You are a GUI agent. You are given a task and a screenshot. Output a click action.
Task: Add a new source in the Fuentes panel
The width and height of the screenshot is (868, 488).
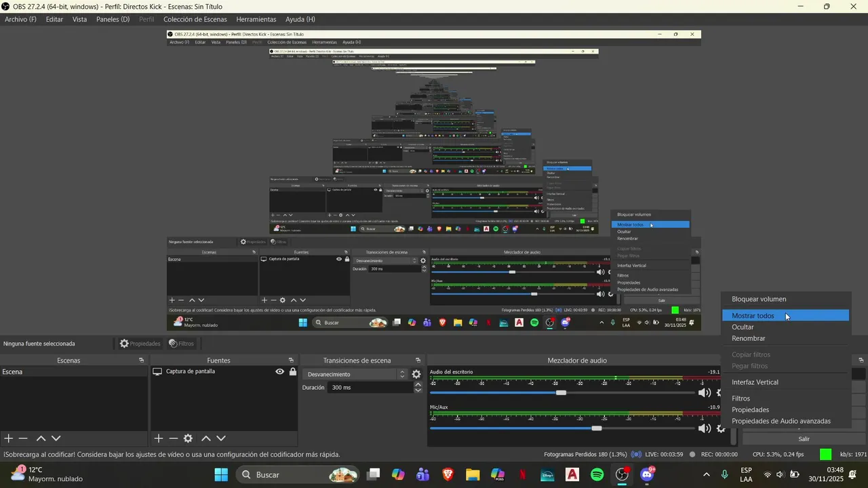pyautogui.click(x=159, y=439)
